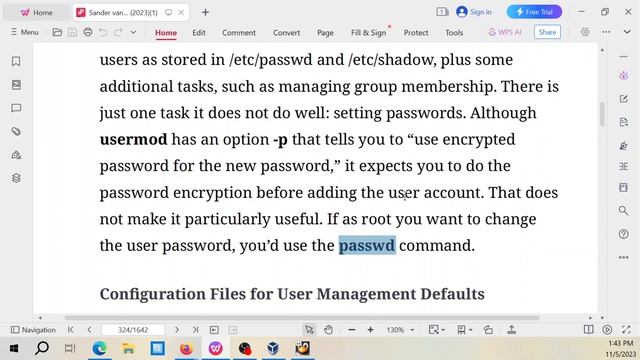Click the sign pen icon in right sidebar
This screenshot has height=360, width=640.
(x=623, y=146)
